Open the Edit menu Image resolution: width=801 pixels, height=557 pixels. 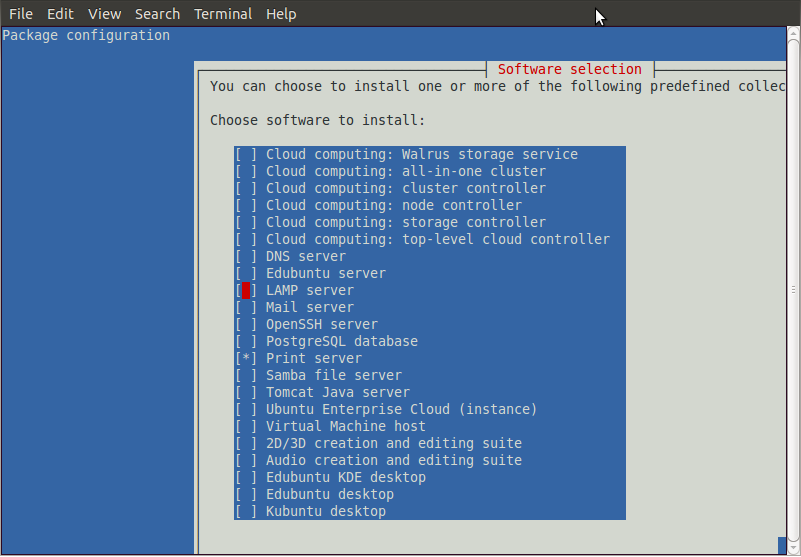(60, 14)
